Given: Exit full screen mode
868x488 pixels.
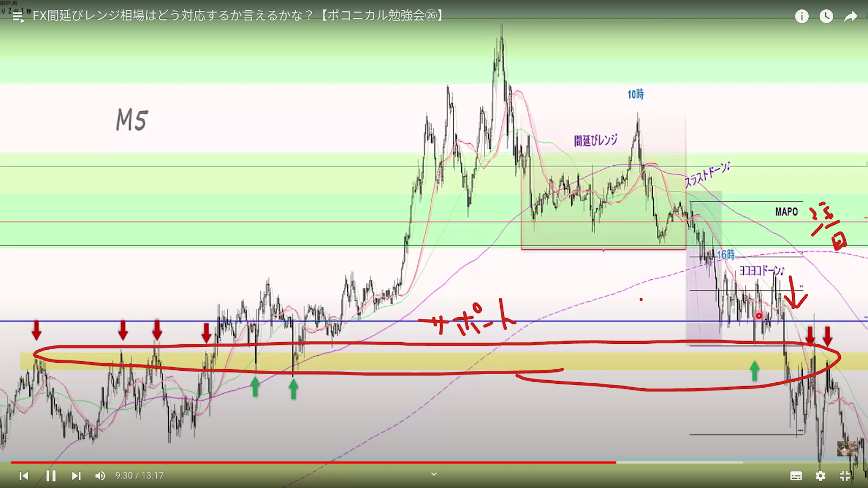Looking at the screenshot, I should pyautogui.click(x=845, y=476).
